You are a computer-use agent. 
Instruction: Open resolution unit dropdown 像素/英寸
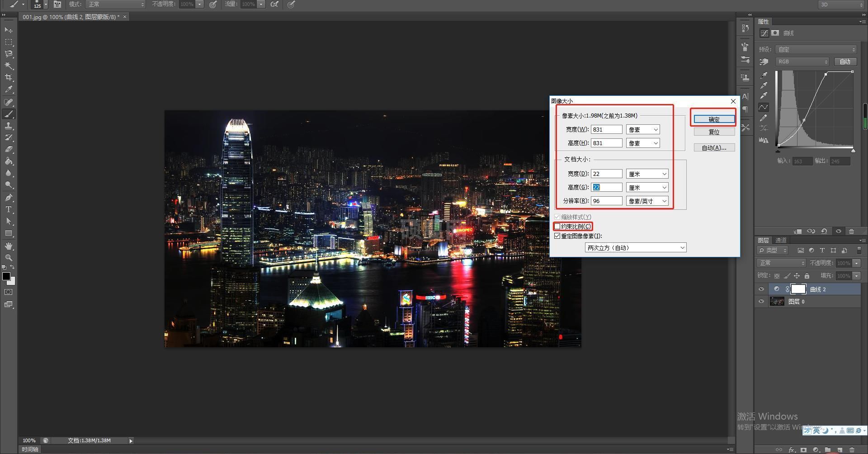point(647,201)
